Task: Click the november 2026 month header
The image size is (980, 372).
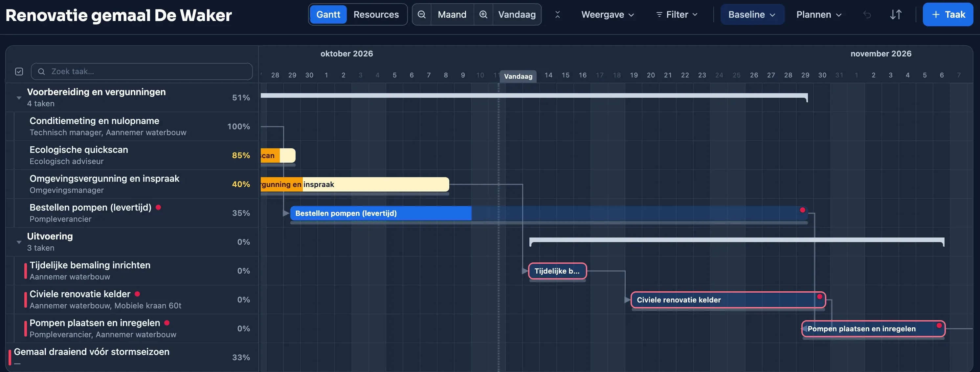Action: coord(881,53)
